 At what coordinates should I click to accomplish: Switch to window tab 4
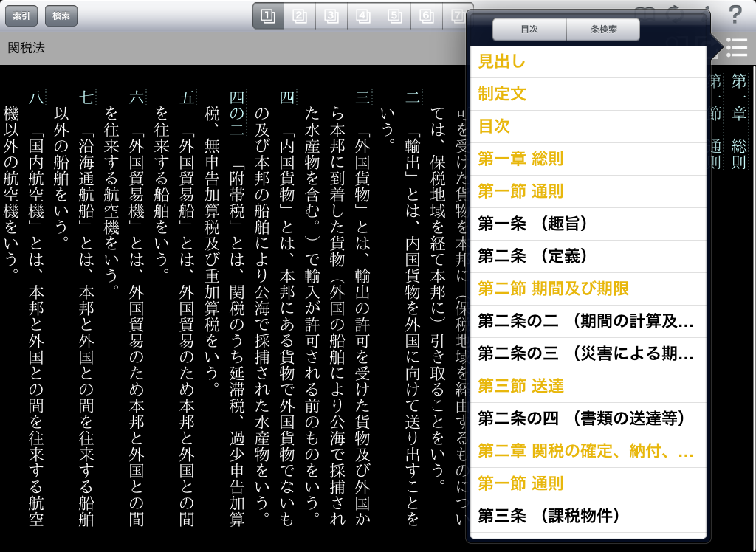(x=363, y=16)
